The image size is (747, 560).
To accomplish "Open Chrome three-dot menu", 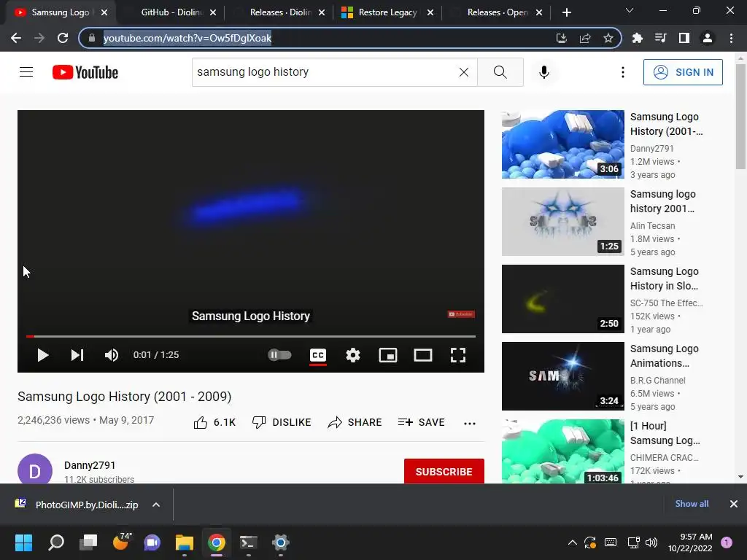I will click(x=731, y=38).
